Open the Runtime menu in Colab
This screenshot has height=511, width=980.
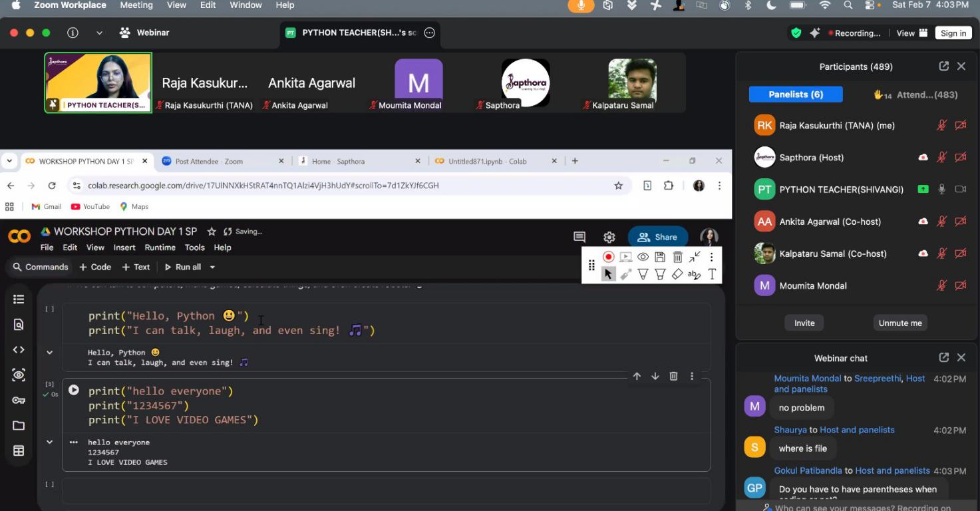pos(160,248)
